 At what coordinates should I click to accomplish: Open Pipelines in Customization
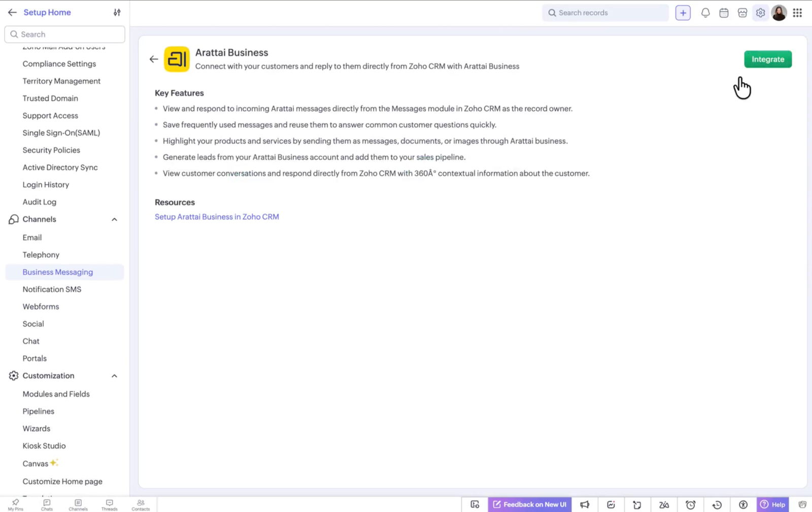click(x=38, y=411)
